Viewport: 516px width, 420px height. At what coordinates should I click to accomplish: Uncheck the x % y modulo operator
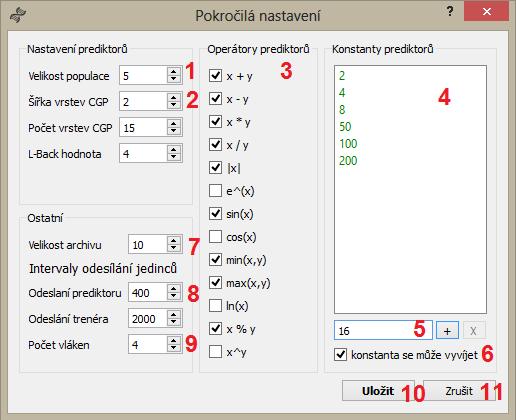(x=215, y=329)
